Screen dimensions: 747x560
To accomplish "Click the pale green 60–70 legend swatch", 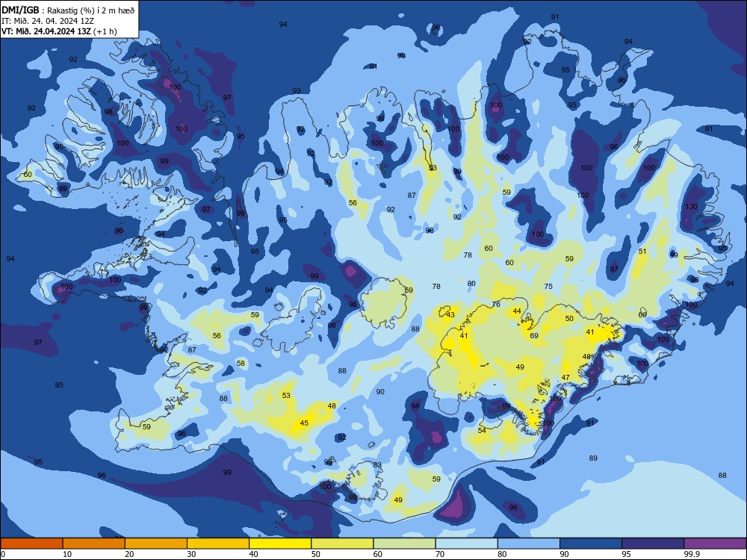I will click(x=404, y=544).
